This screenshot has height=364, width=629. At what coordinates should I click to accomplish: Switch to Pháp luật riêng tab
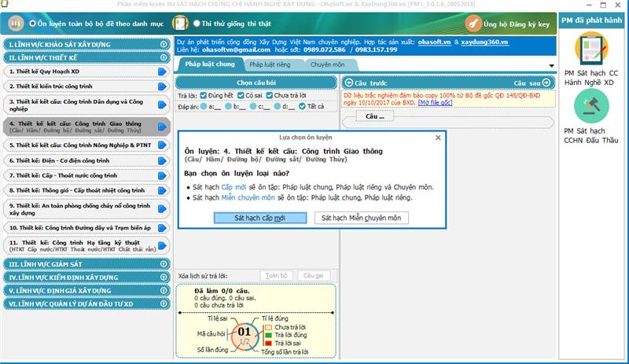click(x=270, y=64)
